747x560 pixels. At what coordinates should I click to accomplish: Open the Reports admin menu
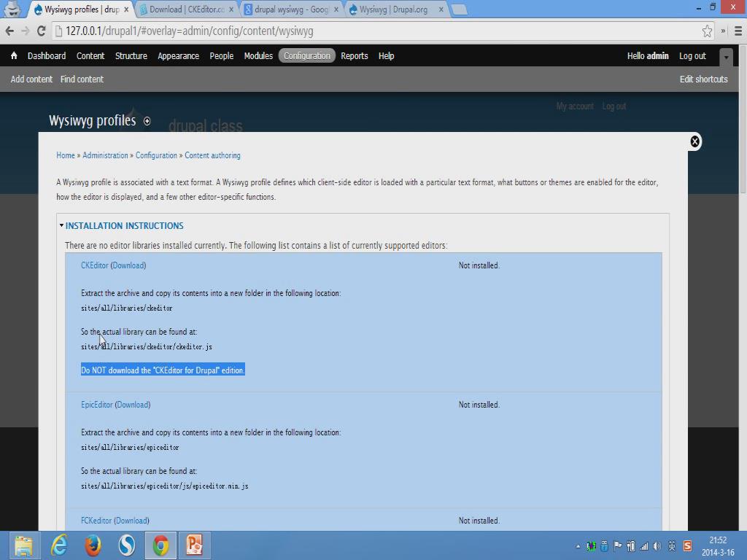355,55
